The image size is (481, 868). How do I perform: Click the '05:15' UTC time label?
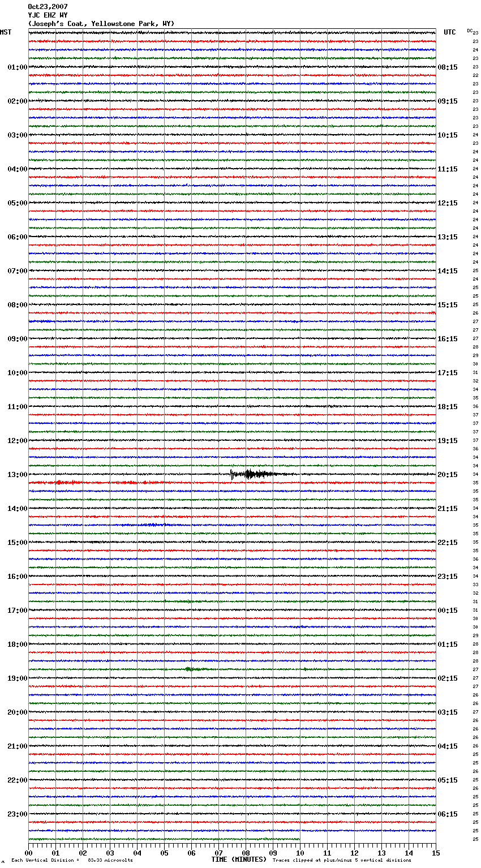(x=448, y=780)
